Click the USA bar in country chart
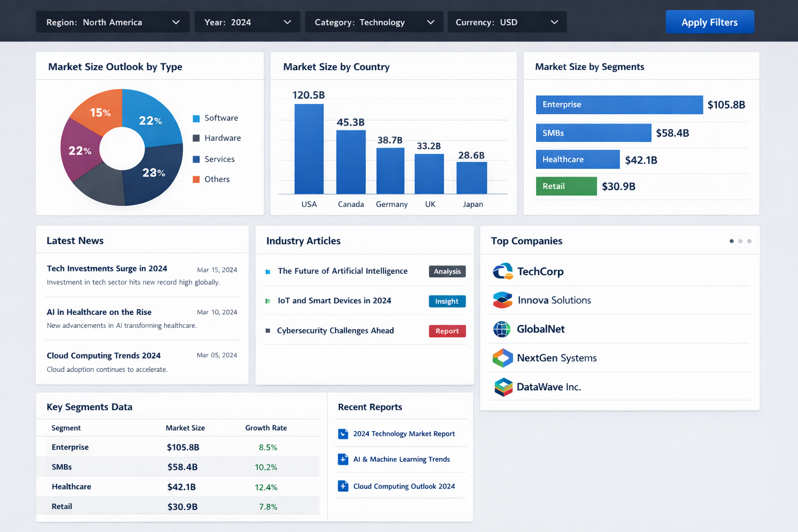798x532 pixels. tap(309, 149)
